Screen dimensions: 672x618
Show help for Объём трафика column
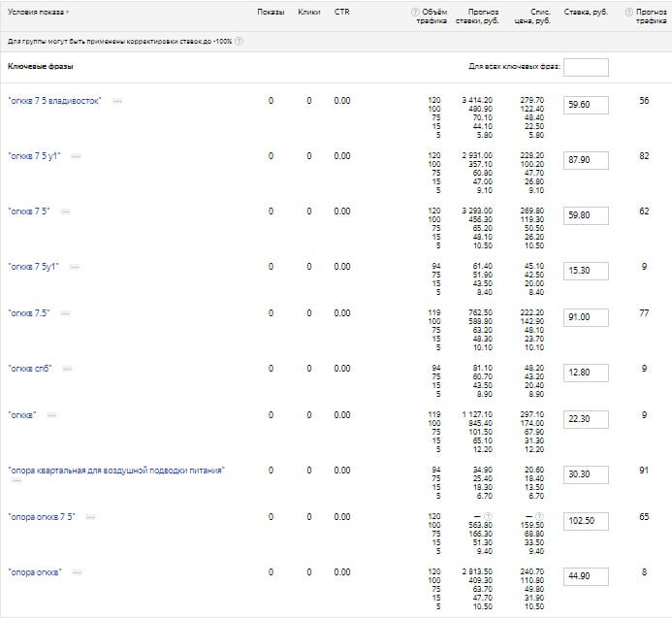[414, 12]
